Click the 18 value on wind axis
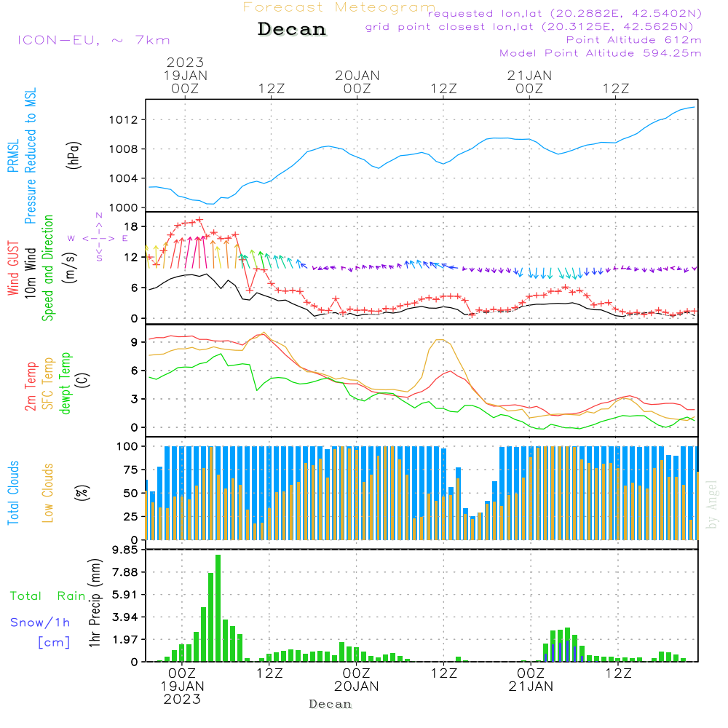The image size is (728, 728). coord(131,226)
